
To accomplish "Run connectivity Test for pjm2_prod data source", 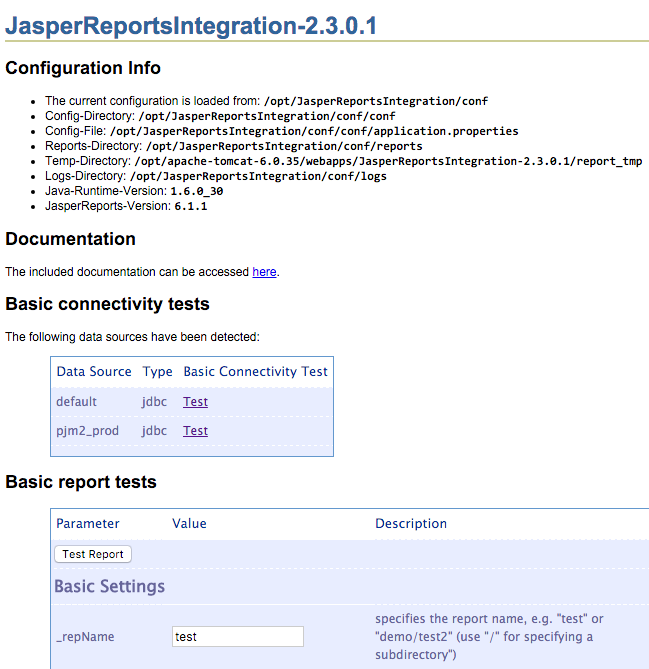I will (195, 431).
